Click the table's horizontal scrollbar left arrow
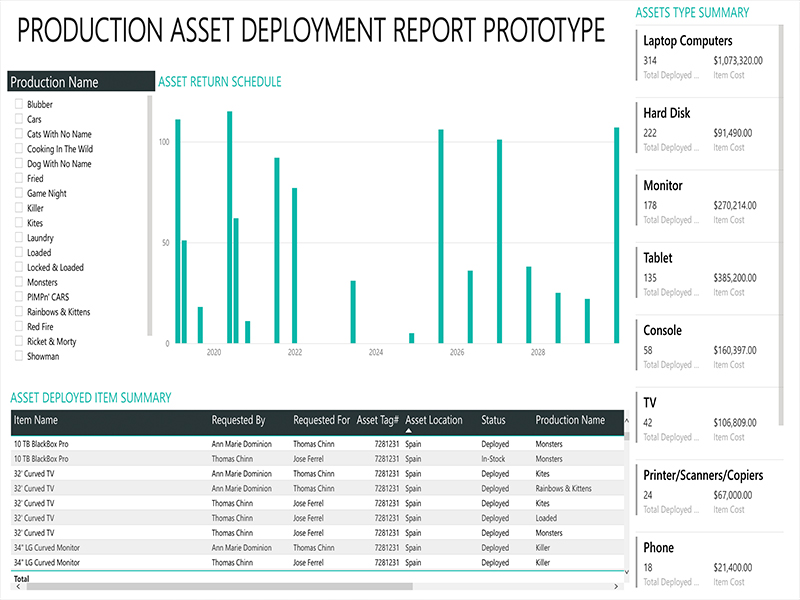 point(17,586)
